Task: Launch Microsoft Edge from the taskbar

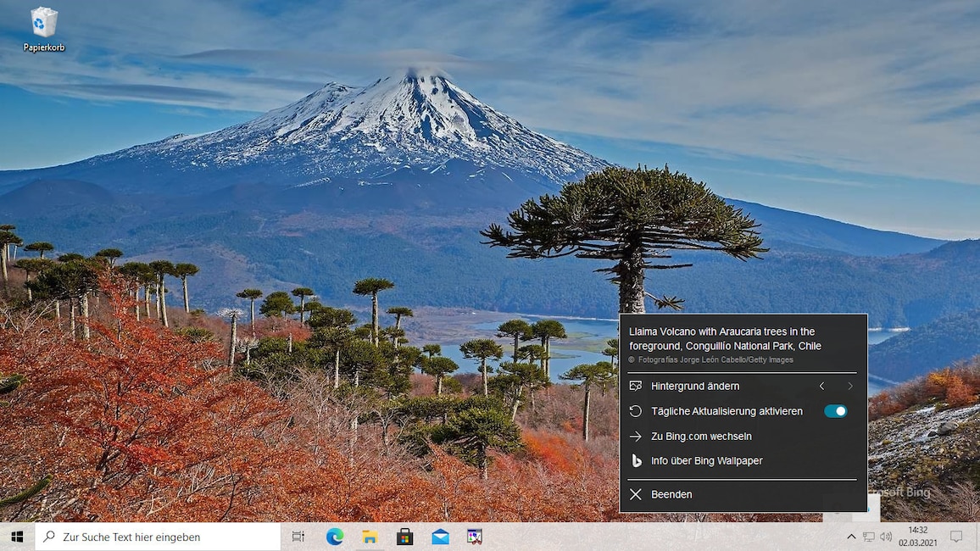Action: [x=334, y=537]
